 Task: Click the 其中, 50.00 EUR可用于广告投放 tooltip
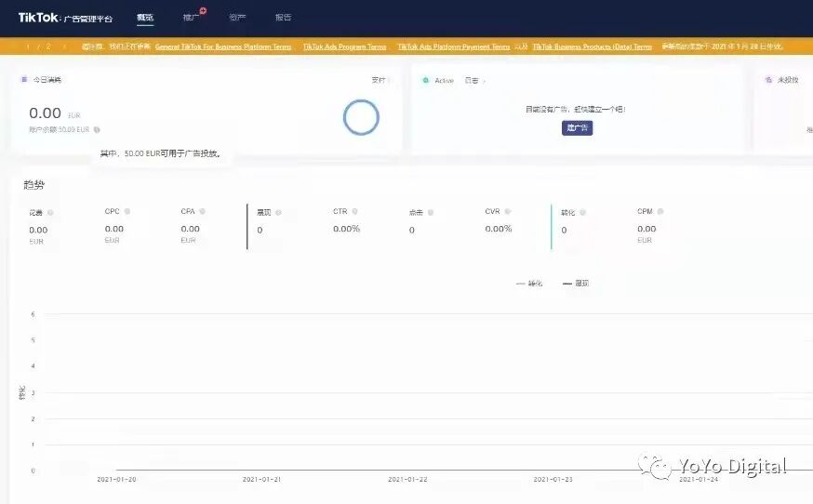click(x=161, y=153)
